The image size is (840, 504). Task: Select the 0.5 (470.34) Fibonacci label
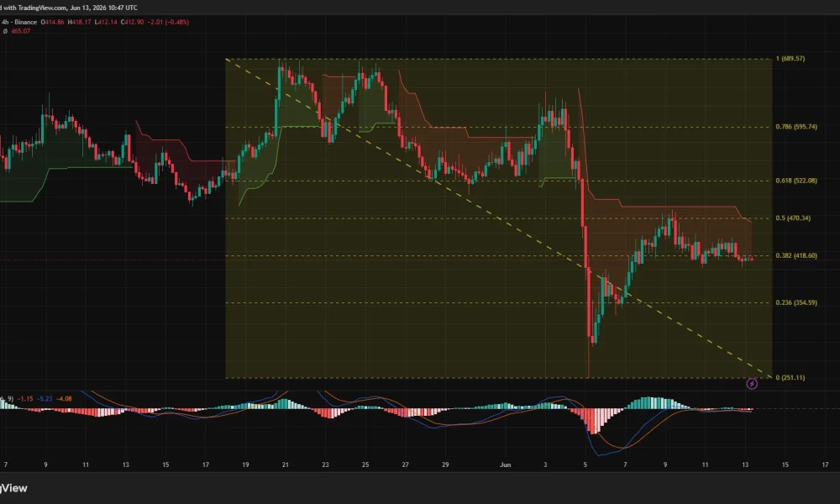[793, 218]
